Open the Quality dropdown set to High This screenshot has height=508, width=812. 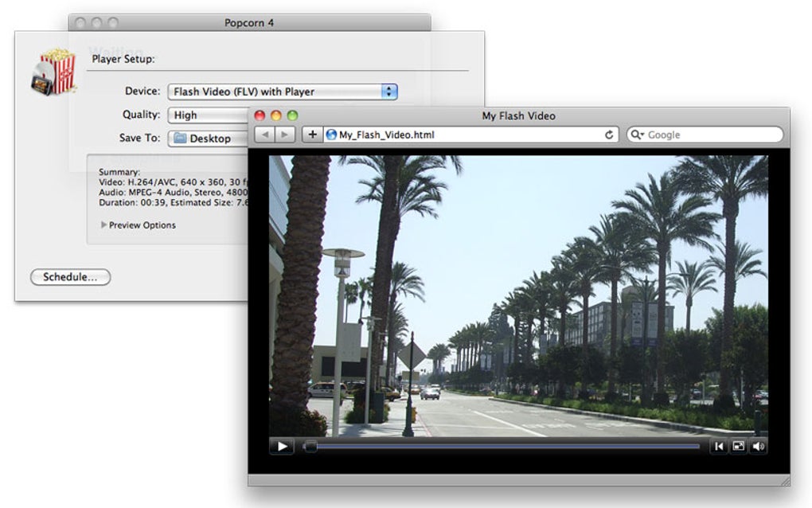tap(209, 115)
